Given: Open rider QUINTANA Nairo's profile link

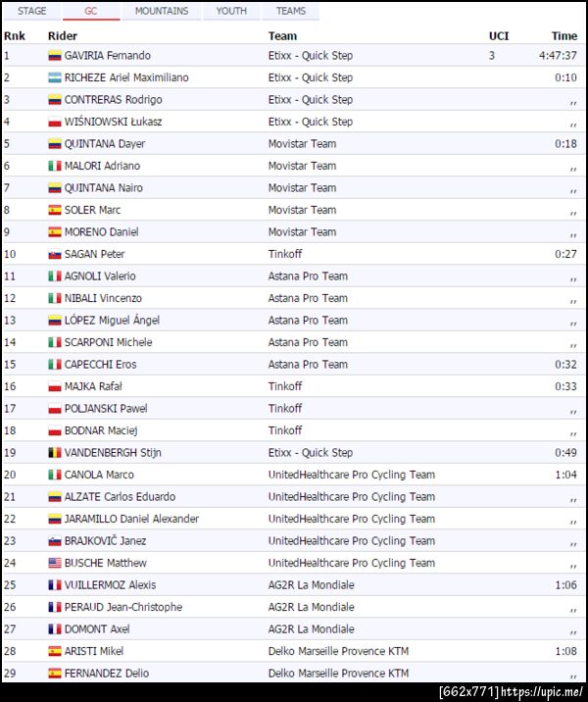Looking at the screenshot, I should [x=104, y=188].
